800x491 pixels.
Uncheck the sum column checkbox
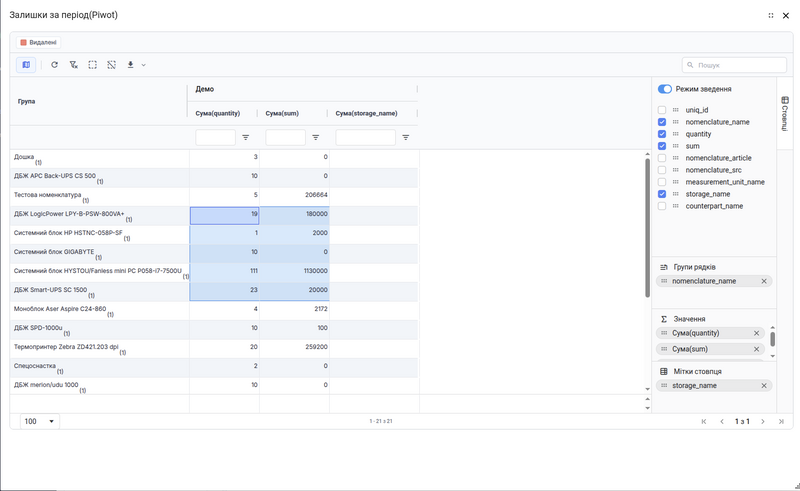point(662,146)
